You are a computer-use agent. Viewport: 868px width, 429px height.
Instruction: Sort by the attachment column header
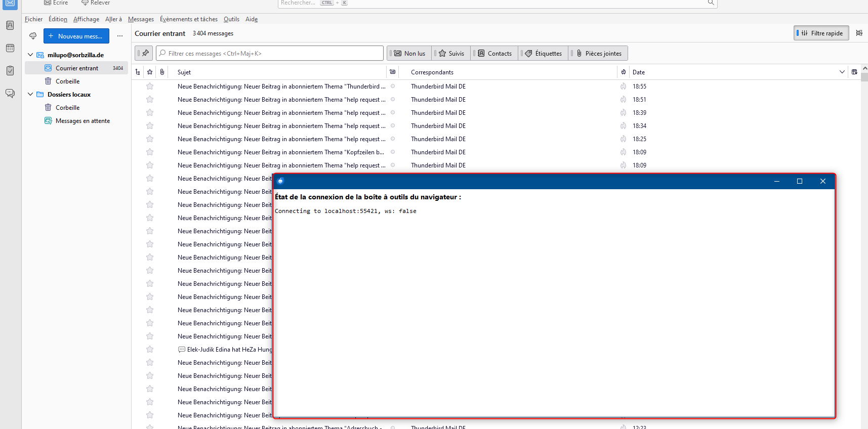point(162,72)
